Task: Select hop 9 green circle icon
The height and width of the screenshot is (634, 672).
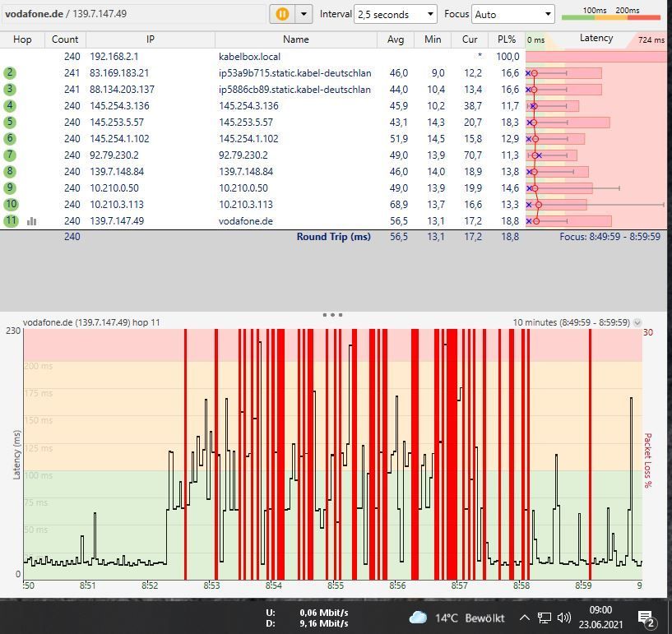Action: [10, 187]
